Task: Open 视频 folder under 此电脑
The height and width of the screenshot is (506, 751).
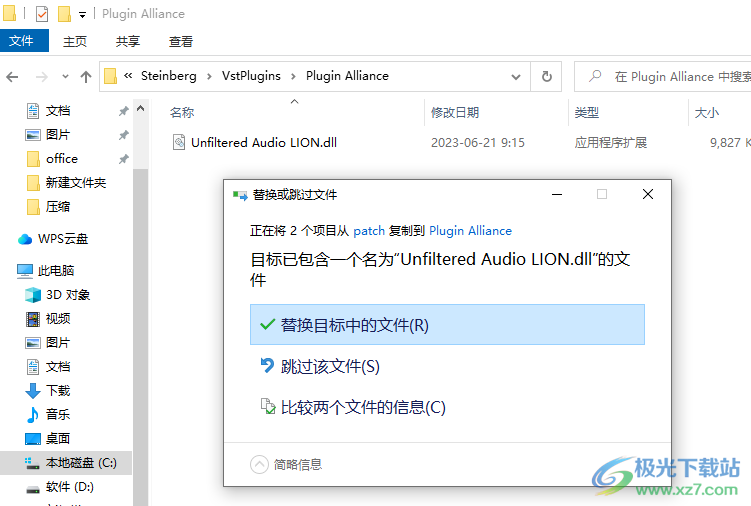Action: (58, 319)
